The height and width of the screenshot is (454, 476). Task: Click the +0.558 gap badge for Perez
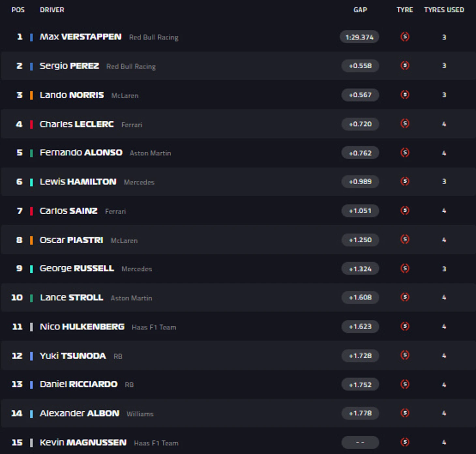click(x=360, y=66)
